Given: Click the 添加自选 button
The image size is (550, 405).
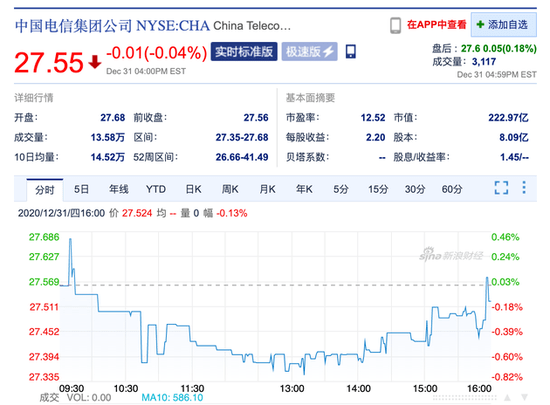Looking at the screenshot, I should coord(504,25).
